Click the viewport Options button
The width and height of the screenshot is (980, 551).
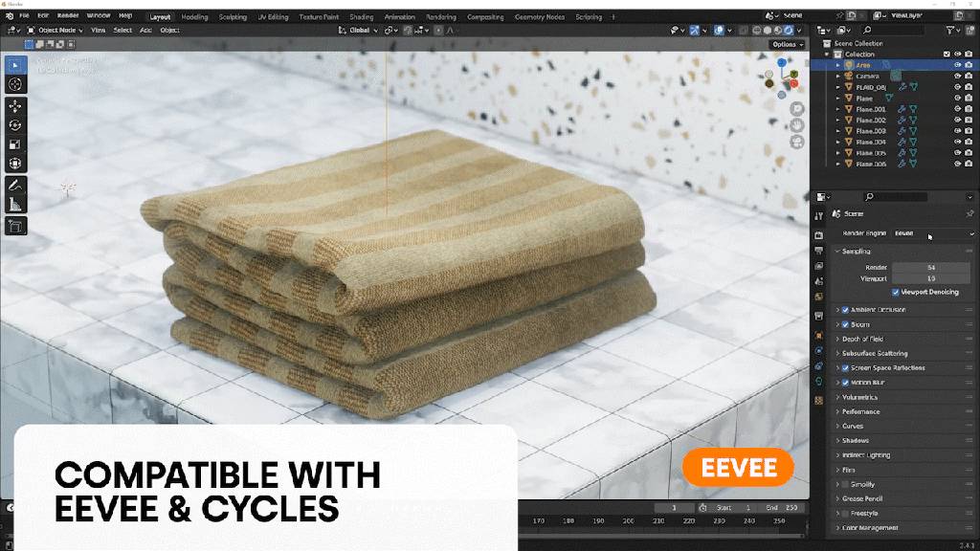pyautogui.click(x=787, y=44)
